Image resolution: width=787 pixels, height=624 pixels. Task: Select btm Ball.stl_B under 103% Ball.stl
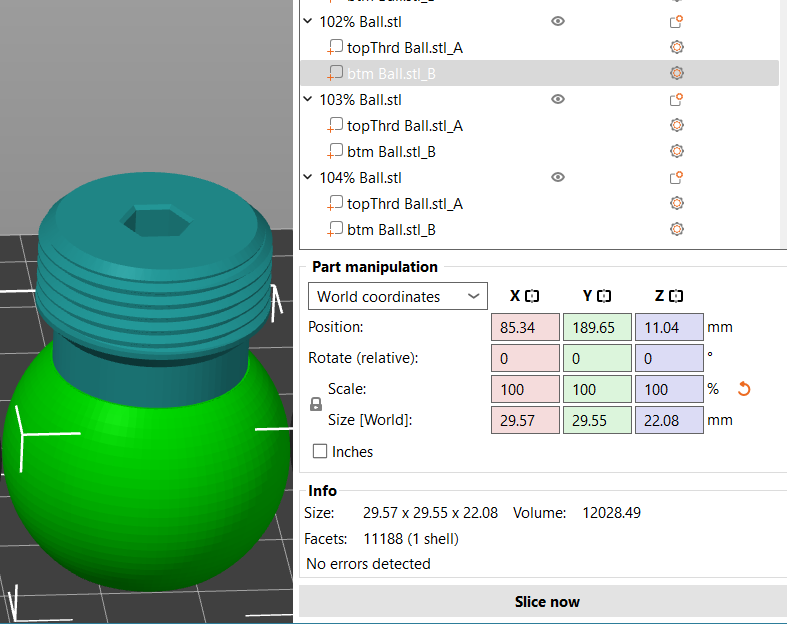(540, 152)
